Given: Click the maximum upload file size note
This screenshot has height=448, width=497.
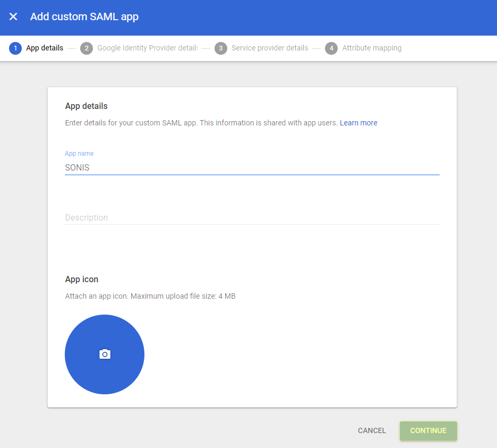Looking at the screenshot, I should [x=150, y=295].
